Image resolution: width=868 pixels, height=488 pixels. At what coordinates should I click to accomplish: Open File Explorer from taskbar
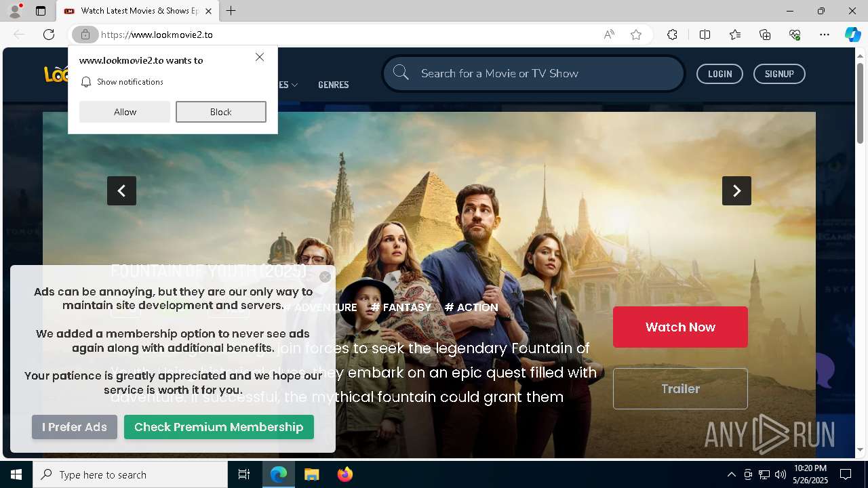(x=311, y=474)
